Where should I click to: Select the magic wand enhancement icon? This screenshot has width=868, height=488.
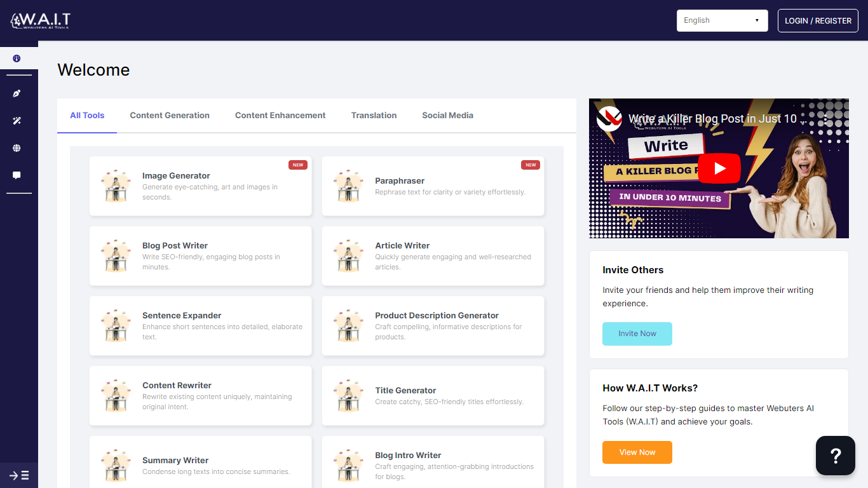tap(17, 121)
